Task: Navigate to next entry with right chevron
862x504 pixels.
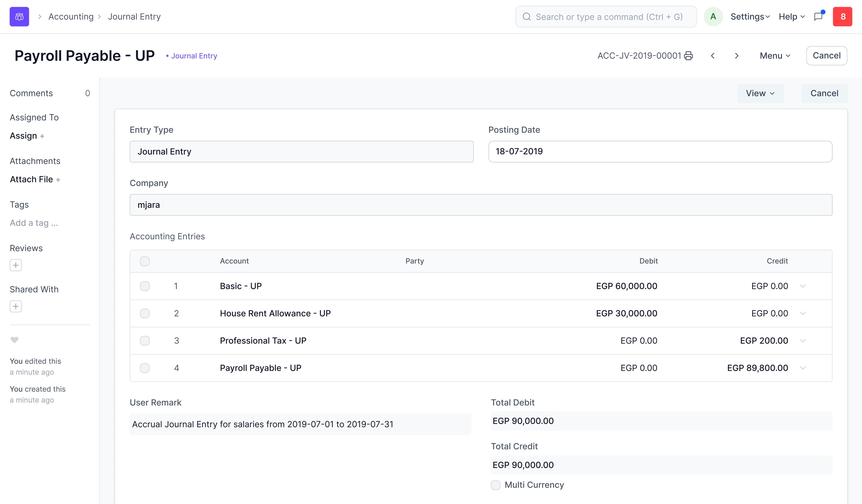Action: (x=736, y=56)
